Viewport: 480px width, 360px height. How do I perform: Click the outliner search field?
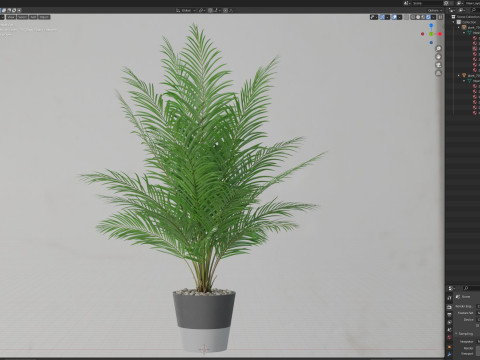(475, 10)
